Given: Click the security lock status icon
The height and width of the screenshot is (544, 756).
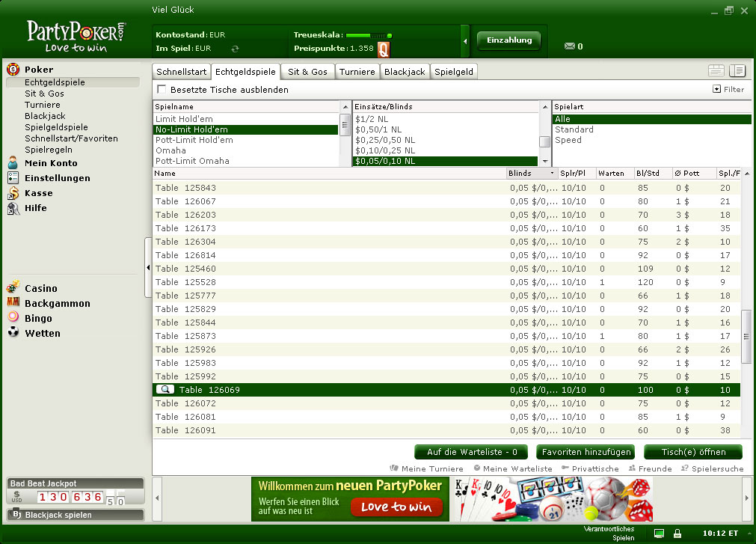Looking at the screenshot, I should [x=677, y=534].
